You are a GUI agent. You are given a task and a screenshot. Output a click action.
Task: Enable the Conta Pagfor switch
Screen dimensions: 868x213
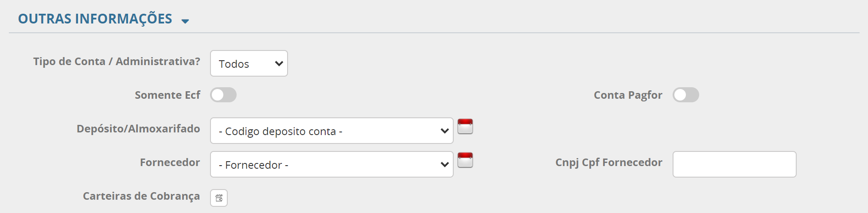(x=685, y=95)
